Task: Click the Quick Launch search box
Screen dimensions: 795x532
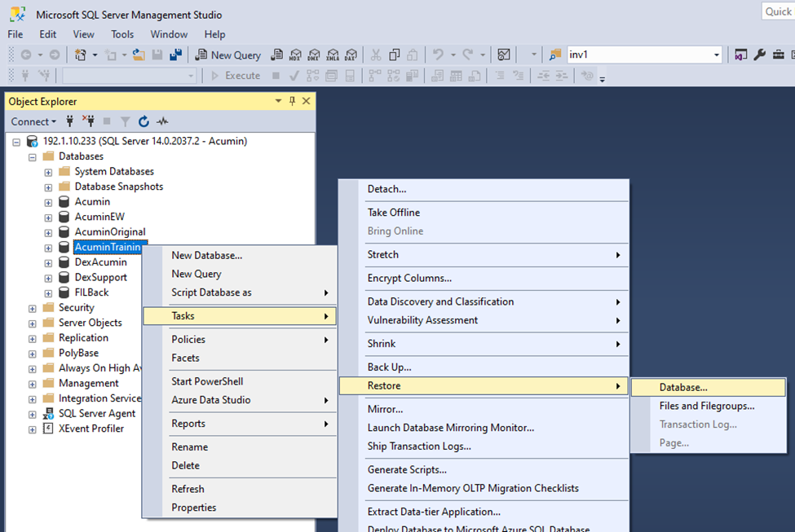Action: pos(778,11)
